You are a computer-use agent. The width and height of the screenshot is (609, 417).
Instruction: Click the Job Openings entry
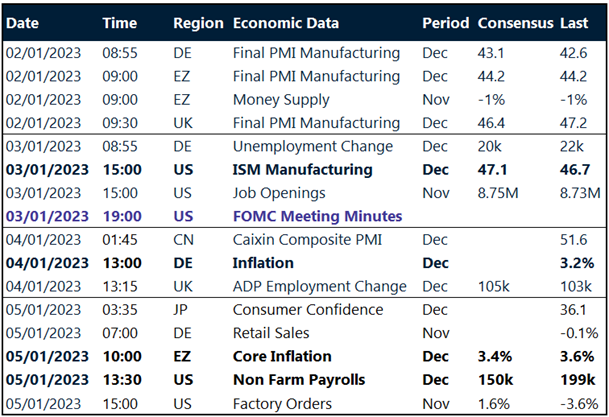coord(277,193)
